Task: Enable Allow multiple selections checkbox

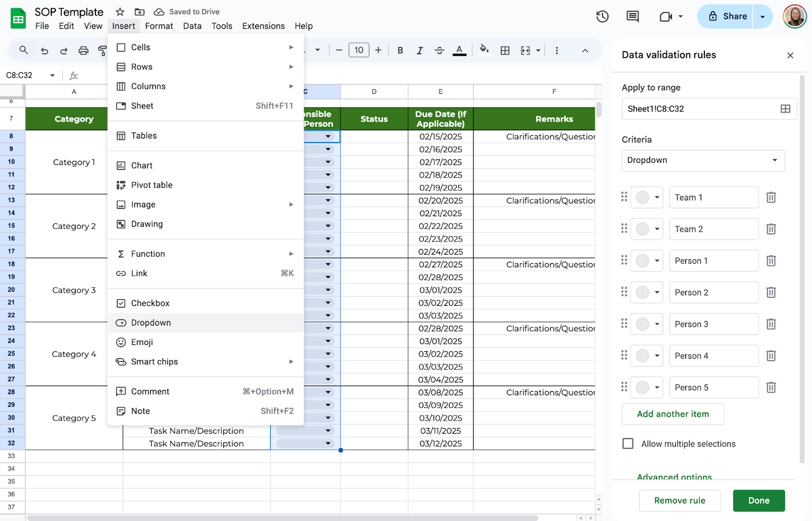Action: click(x=628, y=444)
